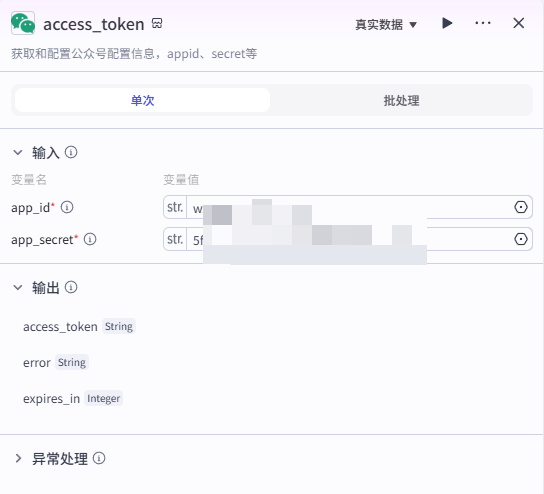Run the node with the play button
Screen dimensions: 544x494
[447, 23]
